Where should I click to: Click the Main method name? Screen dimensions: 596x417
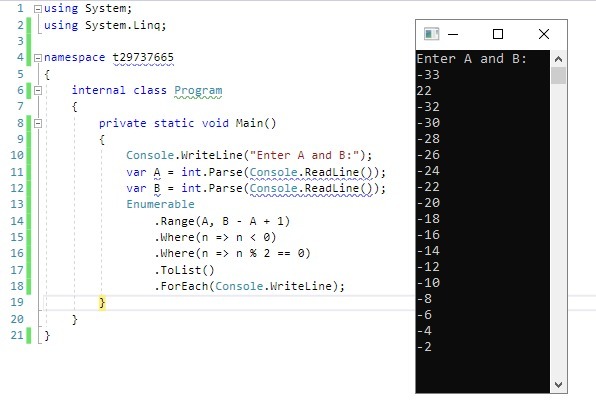pyautogui.click(x=249, y=123)
